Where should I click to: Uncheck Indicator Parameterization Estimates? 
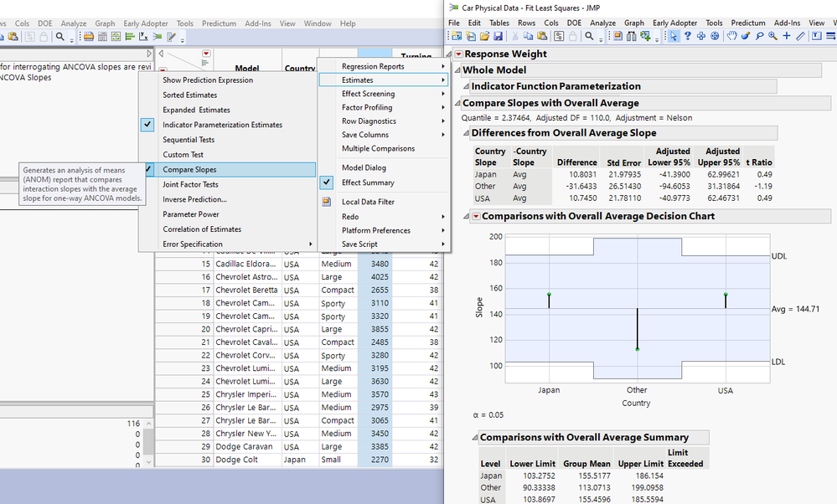(x=222, y=125)
